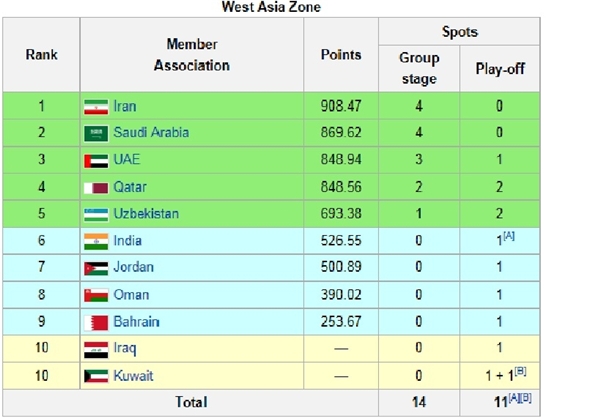The image size is (600, 418).
Task: Click the Saudi Arabia flag icon
Action: click(x=96, y=134)
